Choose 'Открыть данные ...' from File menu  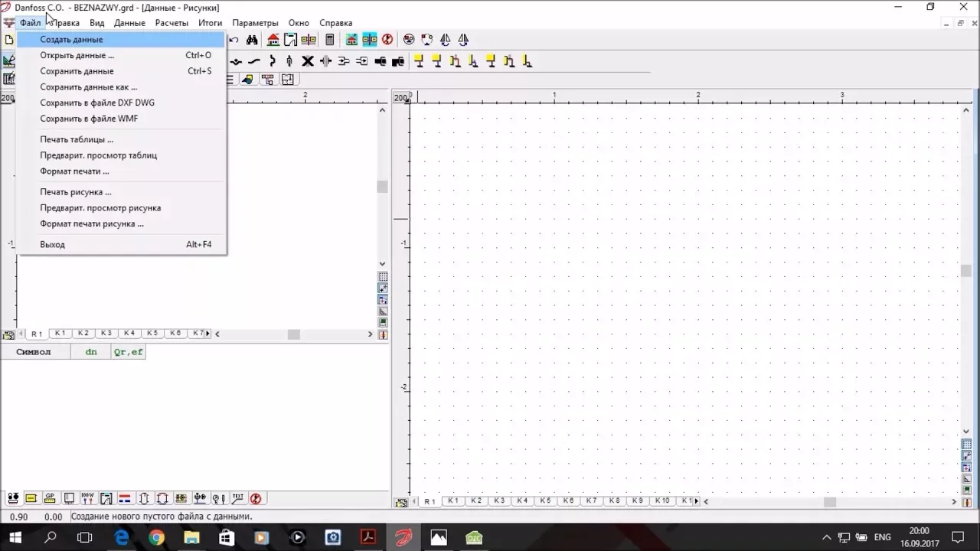point(121,55)
